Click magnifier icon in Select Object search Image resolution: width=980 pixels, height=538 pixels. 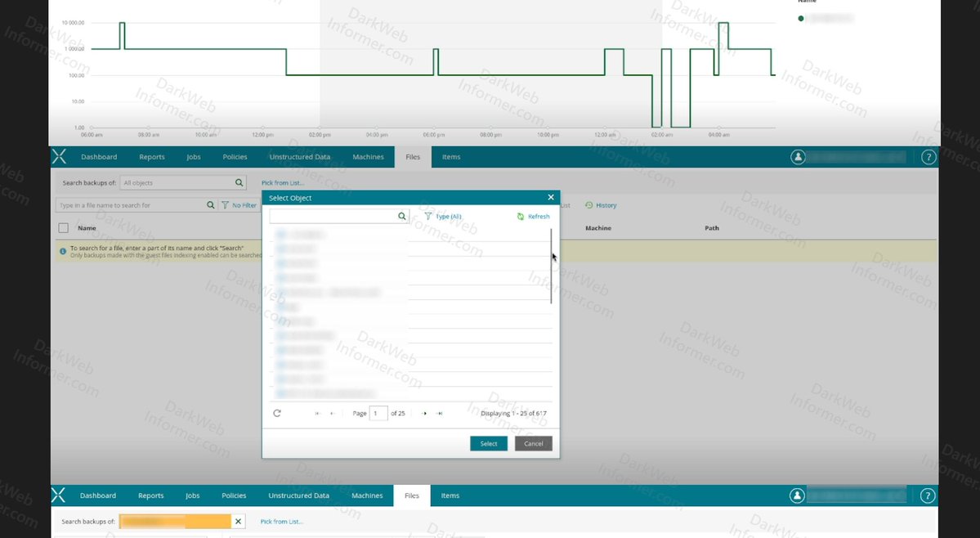[x=402, y=216]
